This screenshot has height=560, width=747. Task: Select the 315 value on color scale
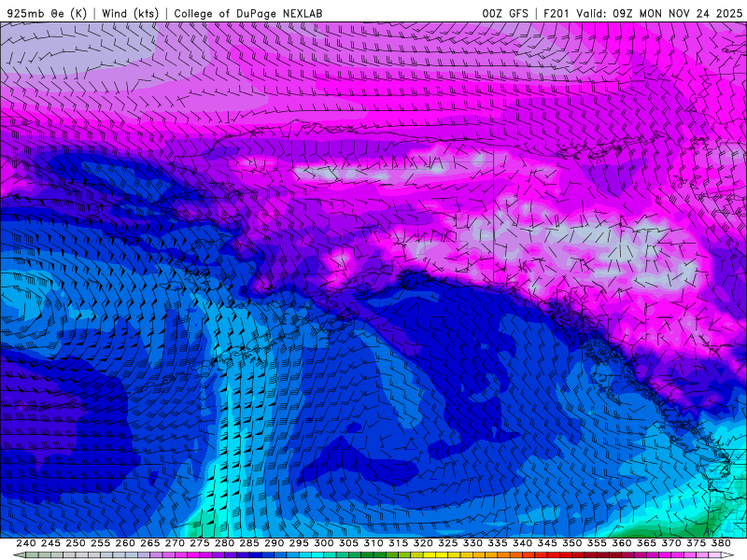click(x=398, y=543)
